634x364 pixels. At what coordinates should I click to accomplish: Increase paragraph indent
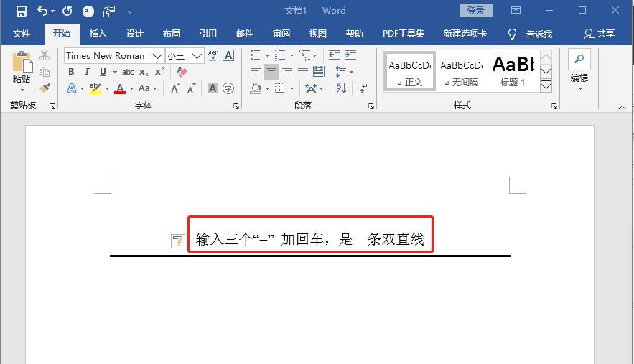point(350,55)
